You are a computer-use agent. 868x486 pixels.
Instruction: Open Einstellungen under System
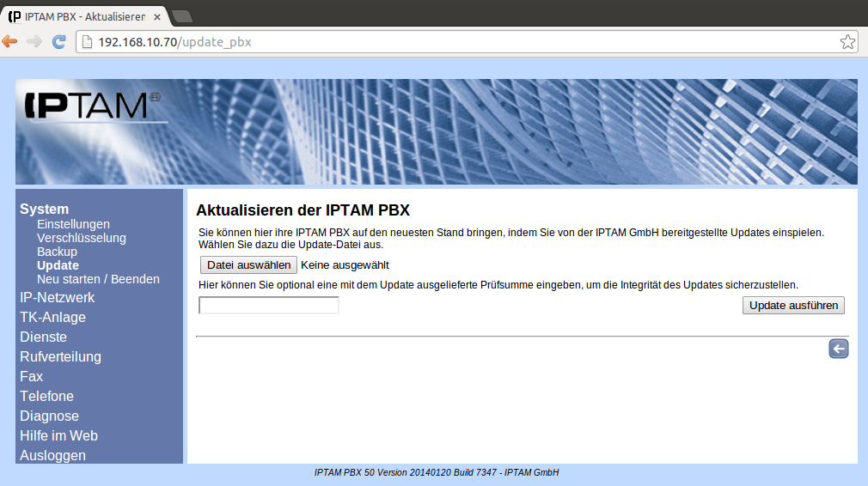coord(73,224)
